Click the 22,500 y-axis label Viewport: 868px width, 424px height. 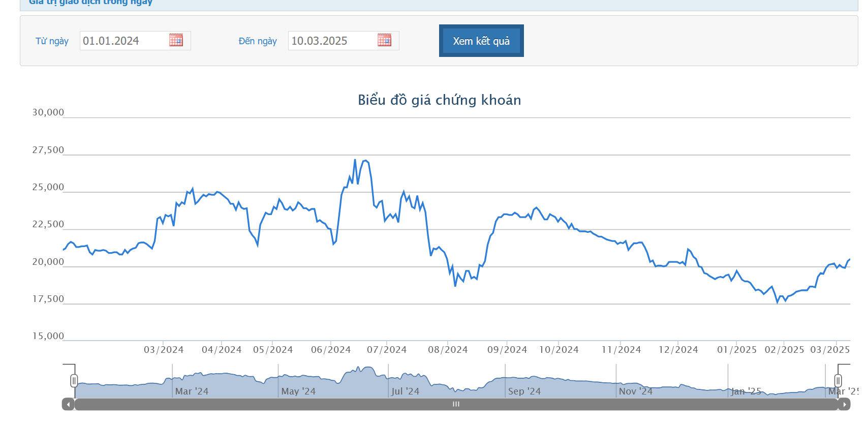[x=48, y=224]
